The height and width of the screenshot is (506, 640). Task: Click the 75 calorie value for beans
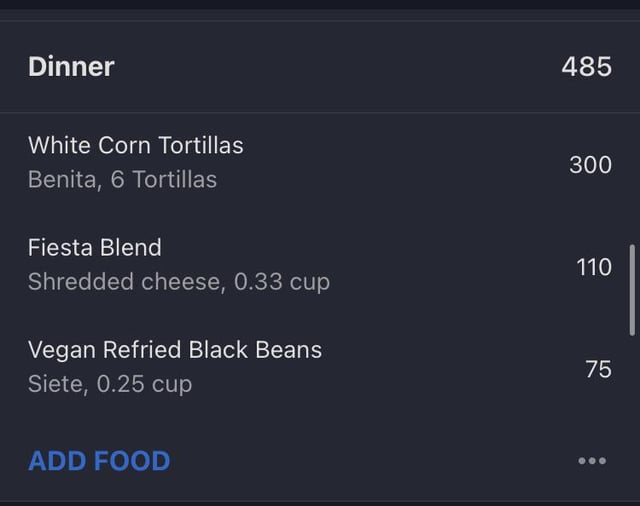(x=598, y=369)
